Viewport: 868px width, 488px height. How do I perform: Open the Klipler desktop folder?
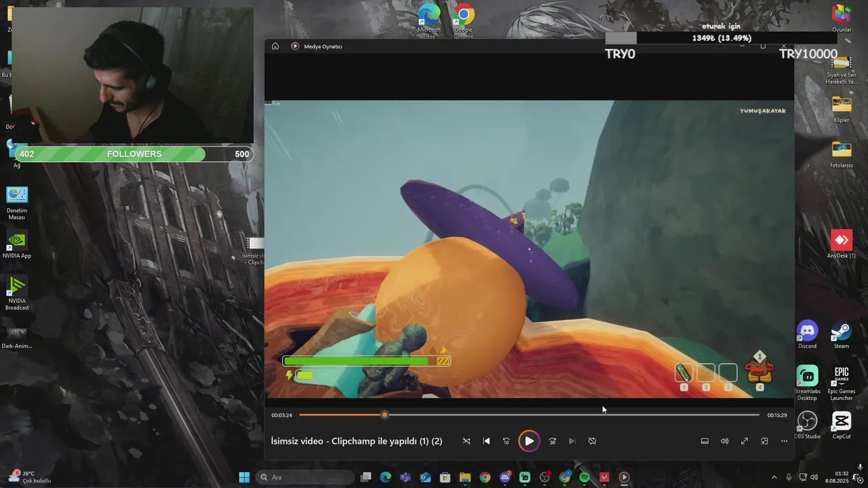coord(842,109)
